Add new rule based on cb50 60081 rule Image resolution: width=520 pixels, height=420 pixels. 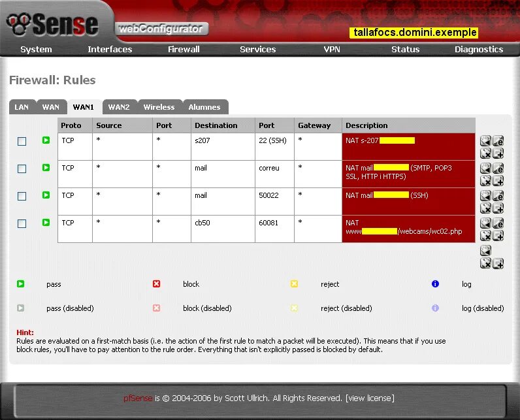(x=498, y=236)
